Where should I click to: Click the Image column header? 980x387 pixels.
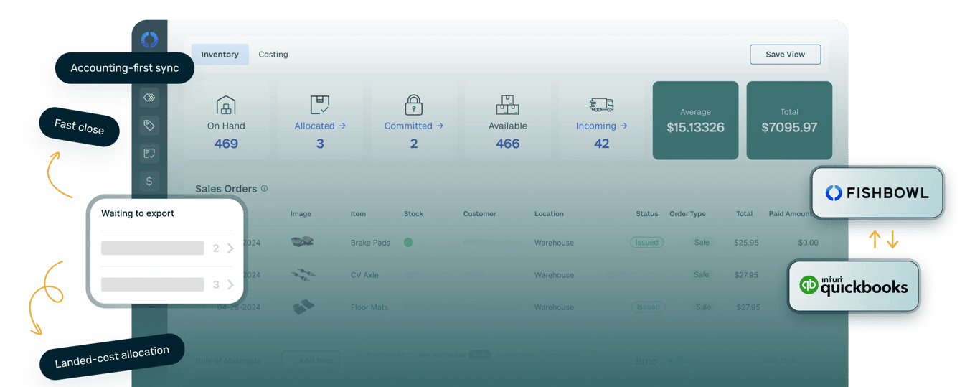(301, 214)
